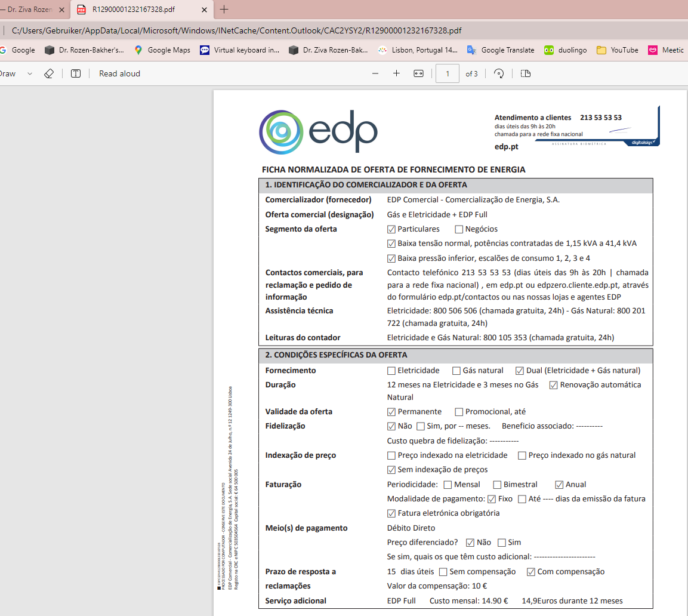Open the Google Maps bookmark
688x616 pixels.
[162, 50]
